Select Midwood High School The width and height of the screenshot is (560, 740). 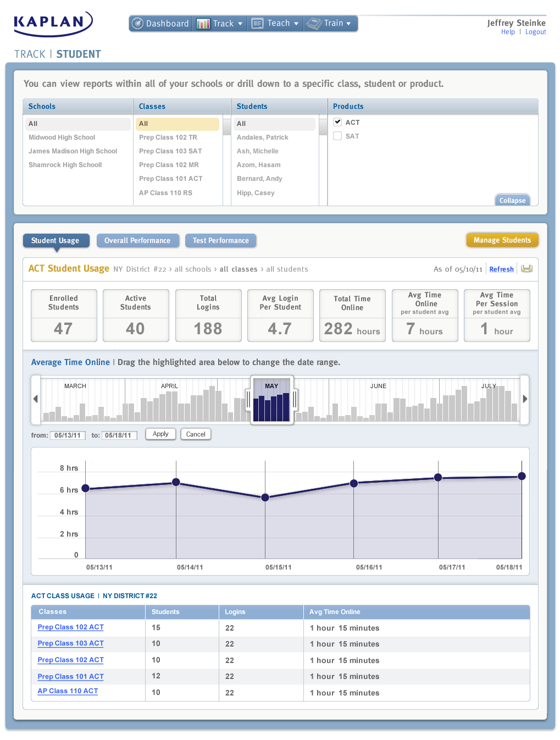(x=62, y=137)
